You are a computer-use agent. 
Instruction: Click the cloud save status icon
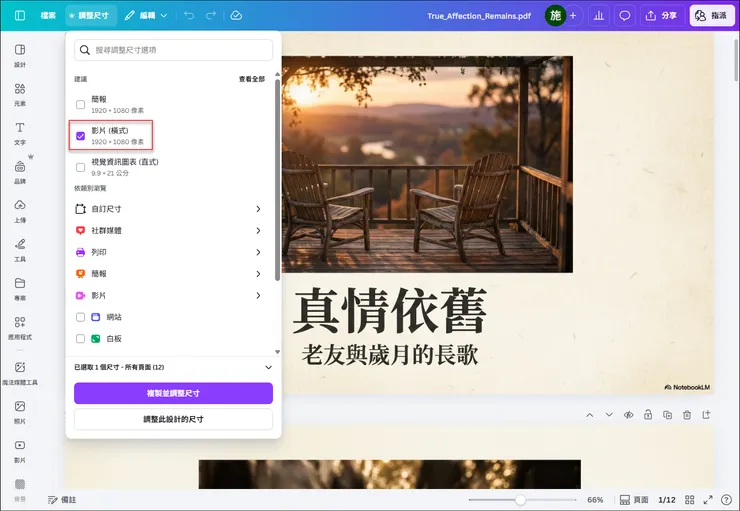pyautogui.click(x=236, y=16)
